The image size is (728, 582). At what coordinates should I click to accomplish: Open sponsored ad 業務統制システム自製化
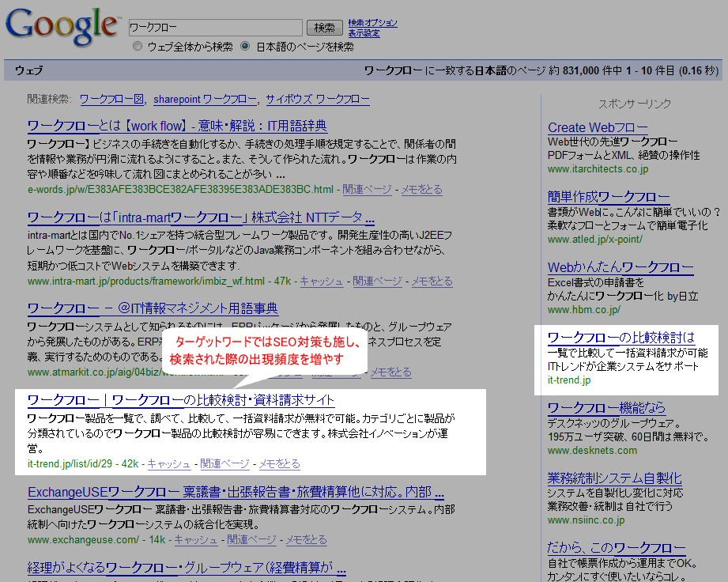click(x=614, y=478)
